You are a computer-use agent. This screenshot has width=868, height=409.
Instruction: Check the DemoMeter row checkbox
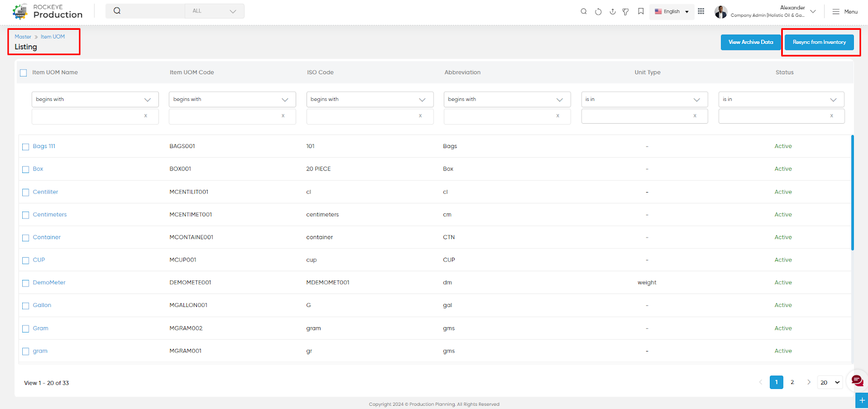pyautogui.click(x=25, y=283)
